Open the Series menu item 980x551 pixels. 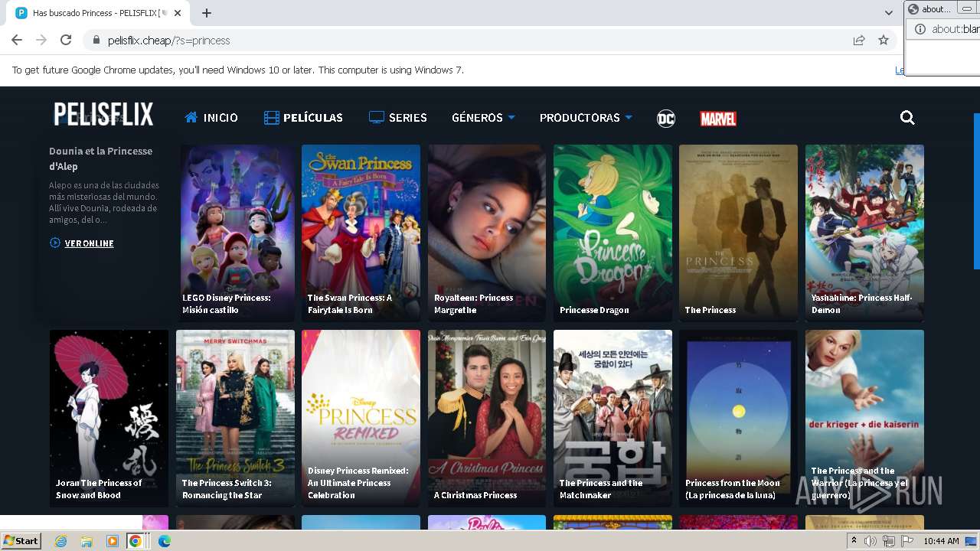point(397,118)
